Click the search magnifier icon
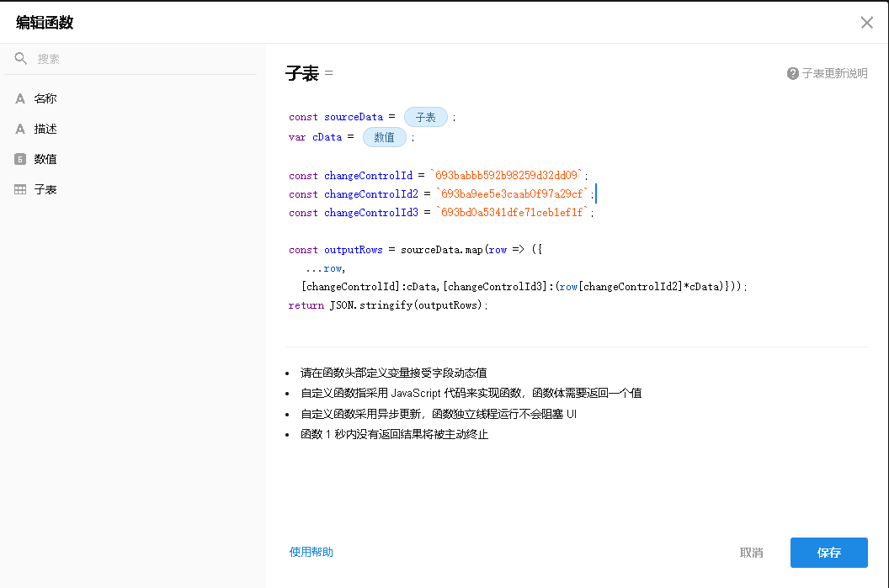The image size is (889, 588). pos(21,59)
